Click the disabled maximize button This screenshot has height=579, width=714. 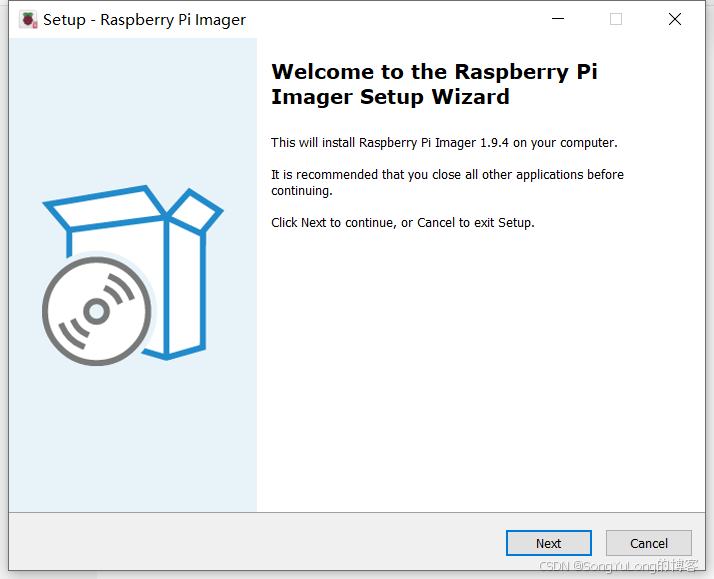pos(616,19)
